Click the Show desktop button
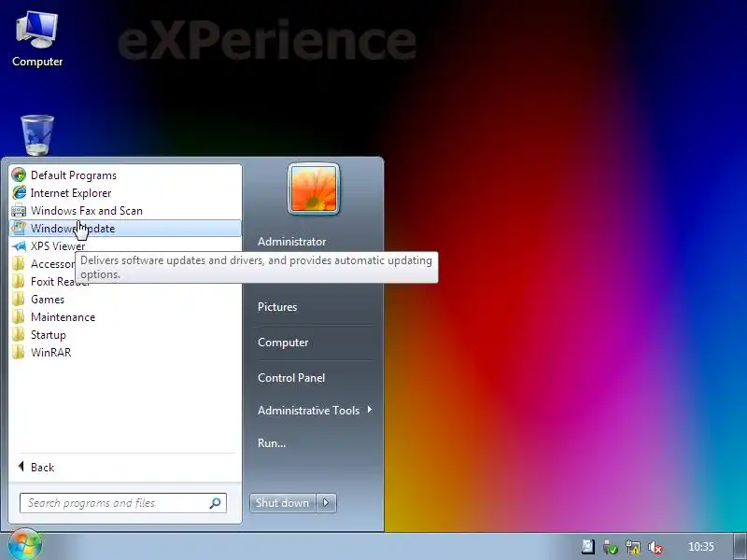Screen dimensions: 747x560 coord(740,546)
